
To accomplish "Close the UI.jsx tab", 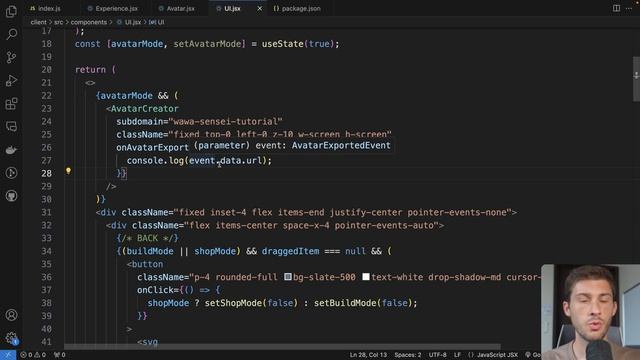I will 260,8.
